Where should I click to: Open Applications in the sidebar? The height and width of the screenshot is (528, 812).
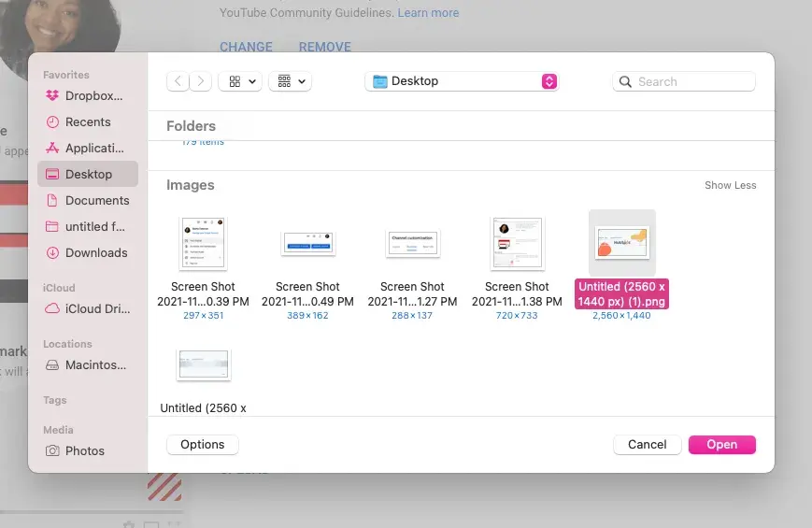tap(87, 149)
